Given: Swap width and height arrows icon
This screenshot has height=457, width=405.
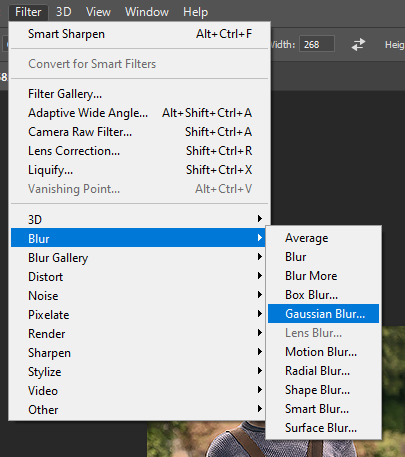Looking at the screenshot, I should pos(358,44).
